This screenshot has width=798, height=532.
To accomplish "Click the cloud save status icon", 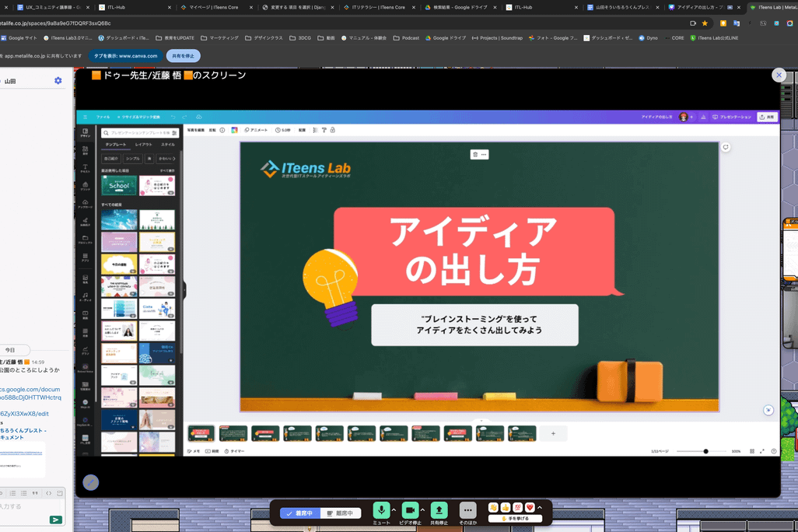I will coord(198,117).
